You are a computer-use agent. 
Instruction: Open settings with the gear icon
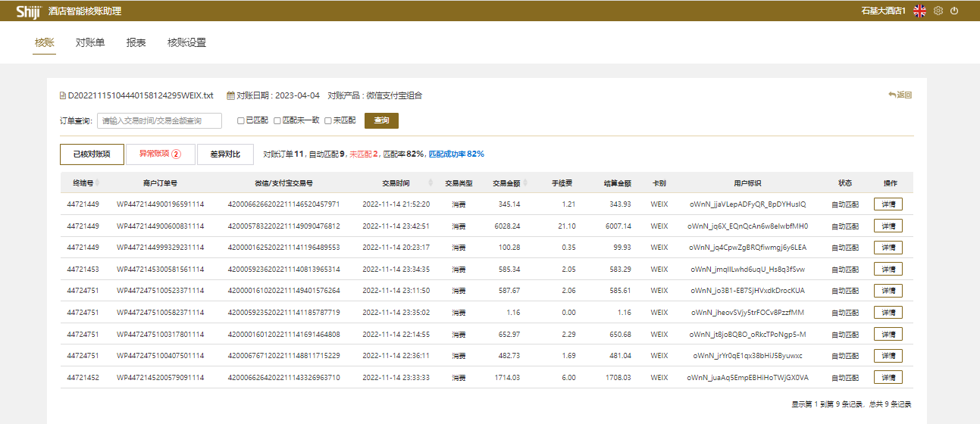(938, 11)
